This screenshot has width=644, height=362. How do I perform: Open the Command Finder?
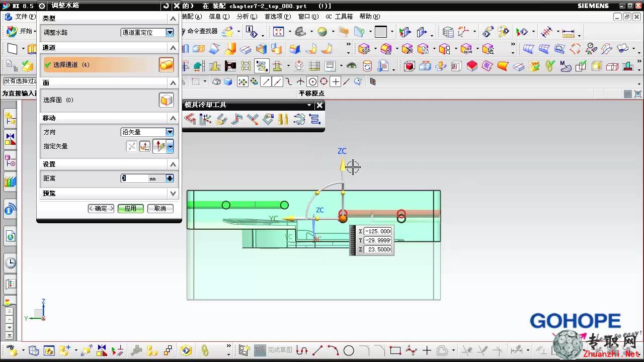click(x=202, y=31)
